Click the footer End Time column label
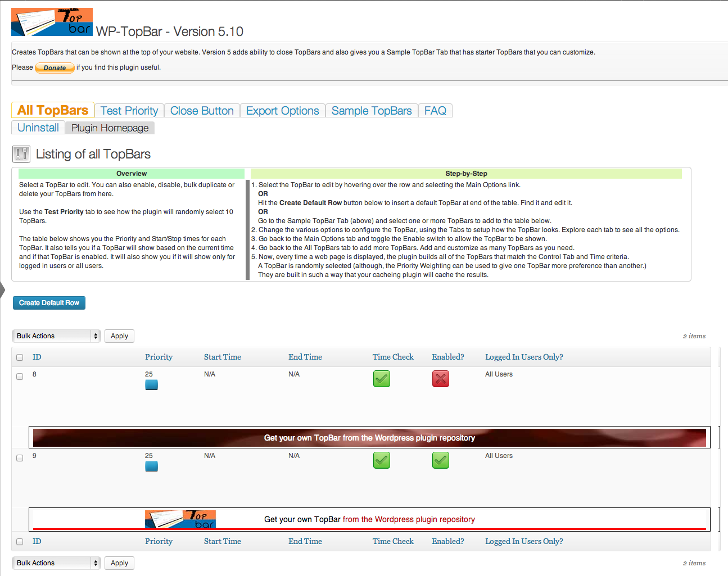Screen dimensions: 728x576 click(305, 541)
